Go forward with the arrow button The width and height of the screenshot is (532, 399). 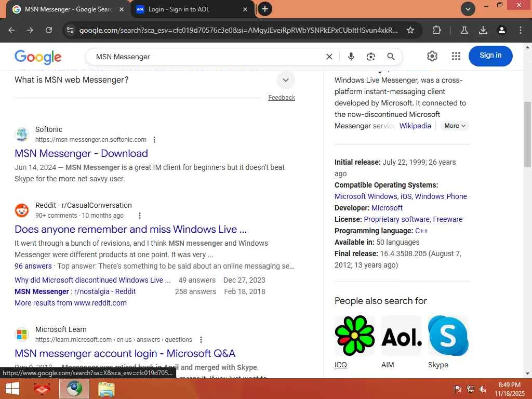(x=30, y=30)
